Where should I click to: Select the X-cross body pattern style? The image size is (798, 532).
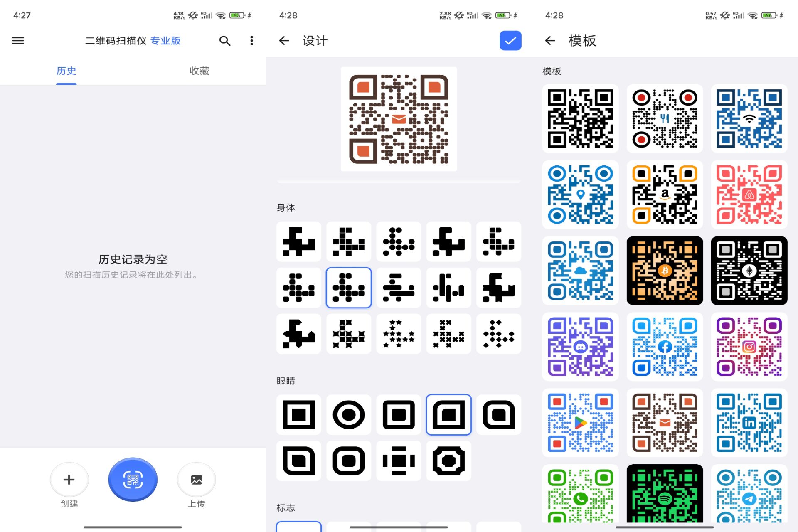point(448,334)
